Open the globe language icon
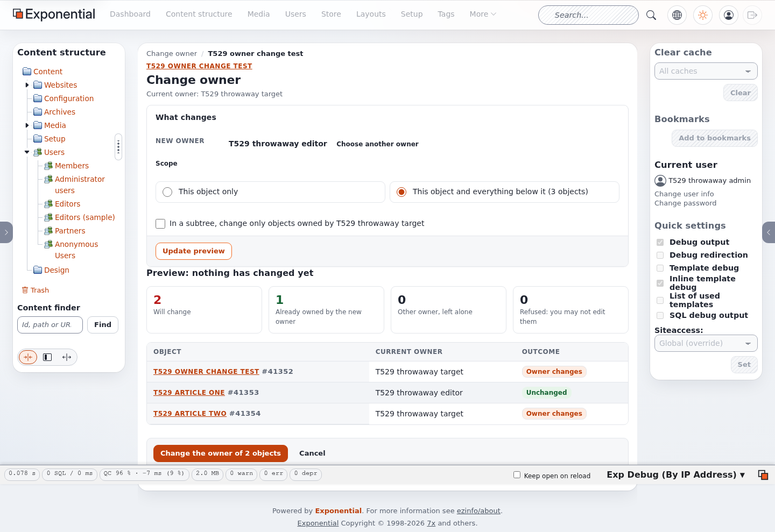Viewport: 775px width, 532px height. pos(677,15)
